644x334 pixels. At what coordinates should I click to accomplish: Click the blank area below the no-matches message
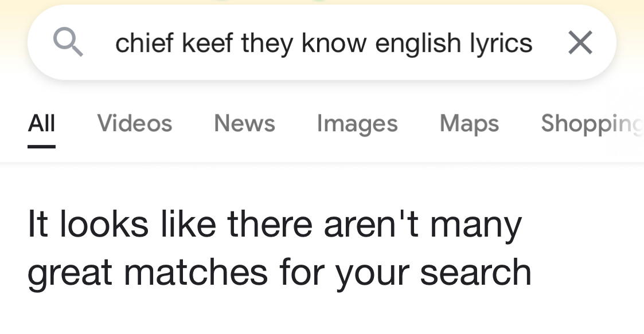click(321, 315)
